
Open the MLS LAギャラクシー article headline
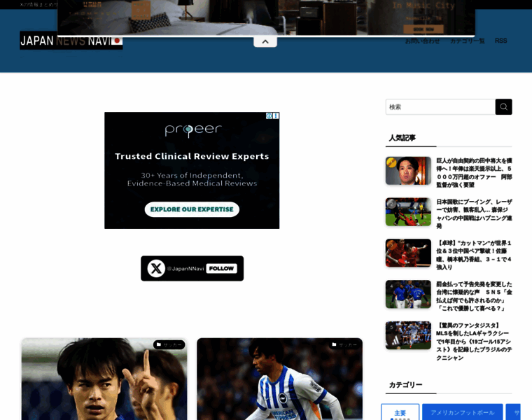pyautogui.click(x=474, y=341)
